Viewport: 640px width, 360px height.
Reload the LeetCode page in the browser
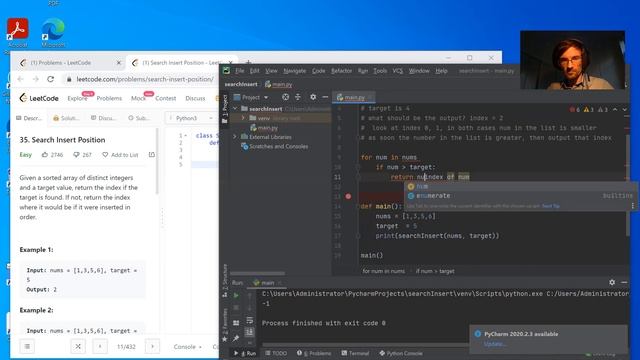(51, 79)
